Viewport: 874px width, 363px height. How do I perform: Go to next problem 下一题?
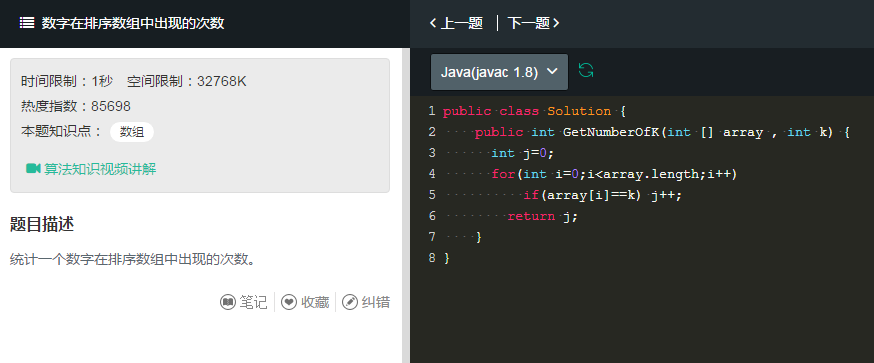click(x=533, y=23)
